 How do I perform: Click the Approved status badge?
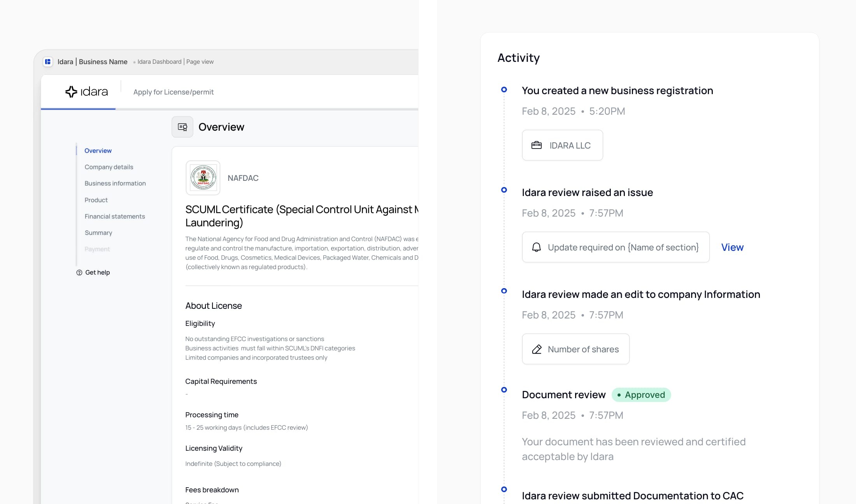(x=641, y=395)
